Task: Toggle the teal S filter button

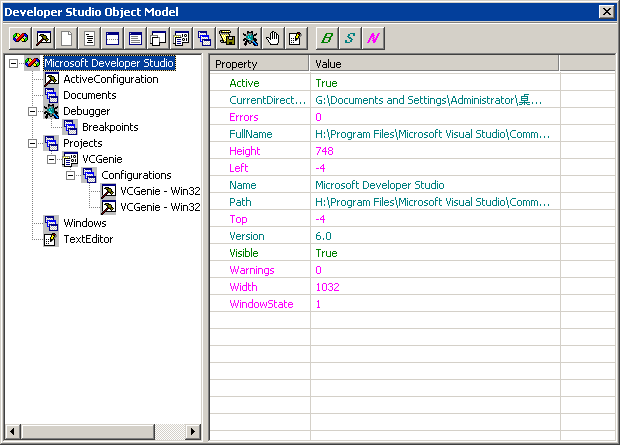Action: point(350,38)
